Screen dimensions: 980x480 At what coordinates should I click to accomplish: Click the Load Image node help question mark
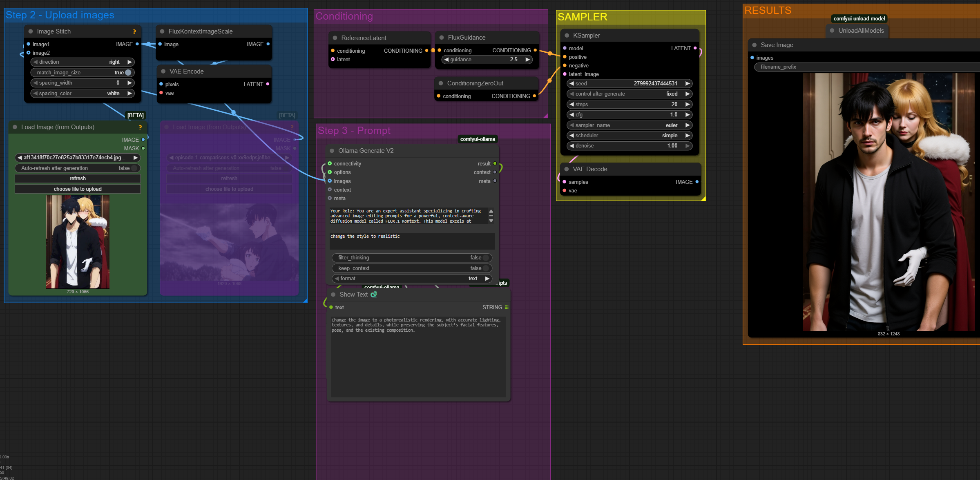tap(140, 127)
